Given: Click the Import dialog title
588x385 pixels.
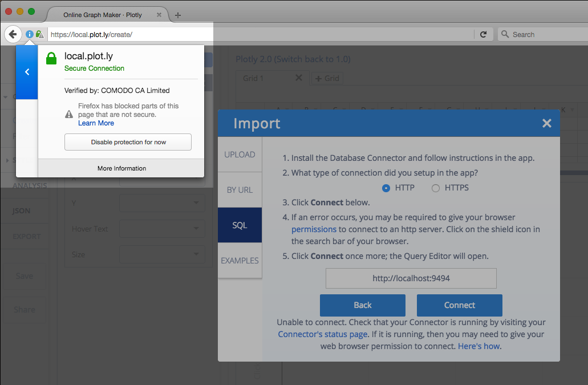Looking at the screenshot, I should 257,123.
